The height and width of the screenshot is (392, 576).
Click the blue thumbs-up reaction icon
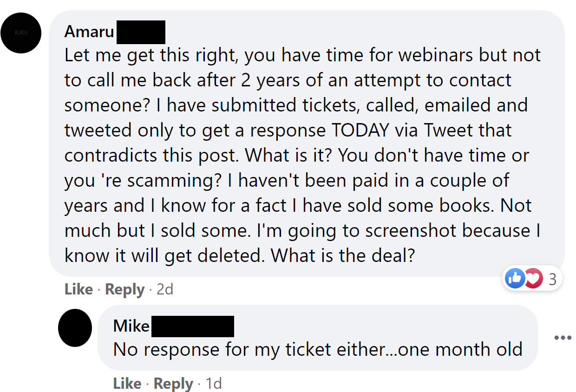pyautogui.click(x=515, y=279)
